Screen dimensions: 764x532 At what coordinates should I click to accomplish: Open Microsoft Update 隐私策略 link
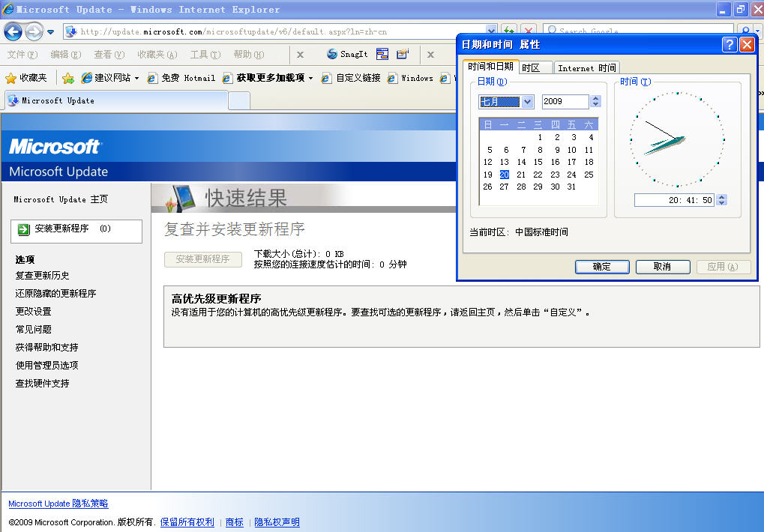click(58, 504)
